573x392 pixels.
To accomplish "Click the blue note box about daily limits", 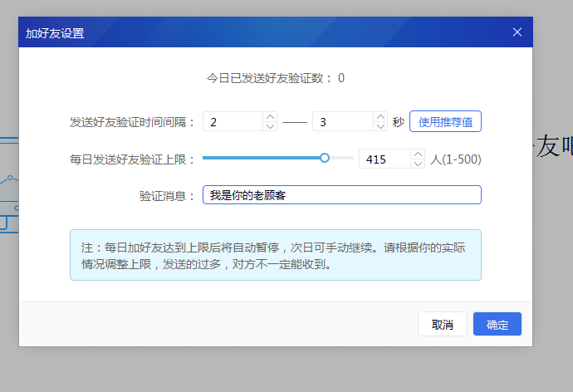I will (275, 255).
